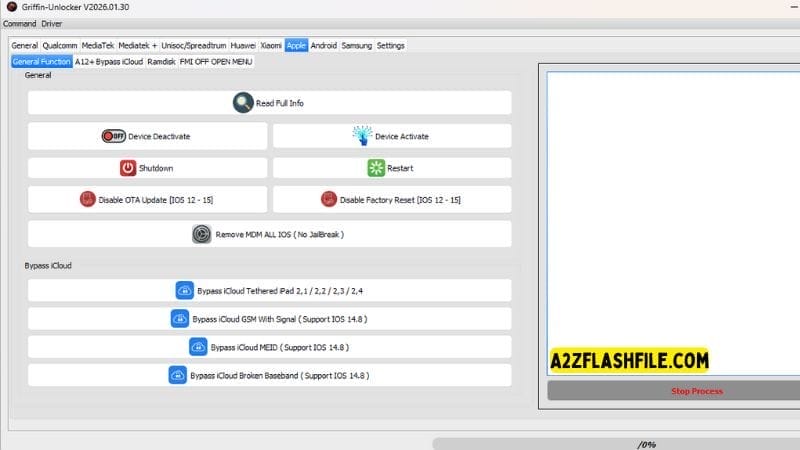This screenshot has width=800, height=450.
Task: Click the Remove MDM settings icon
Action: pos(202,234)
